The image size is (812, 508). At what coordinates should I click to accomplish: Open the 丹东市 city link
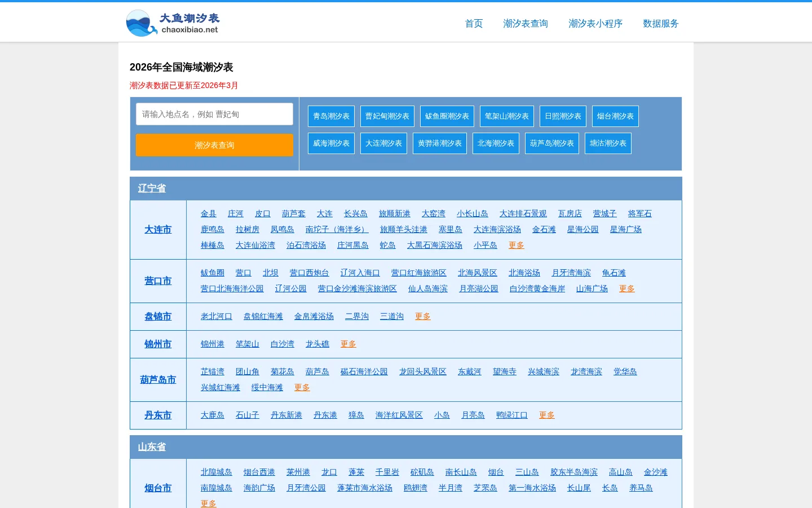[x=158, y=415]
